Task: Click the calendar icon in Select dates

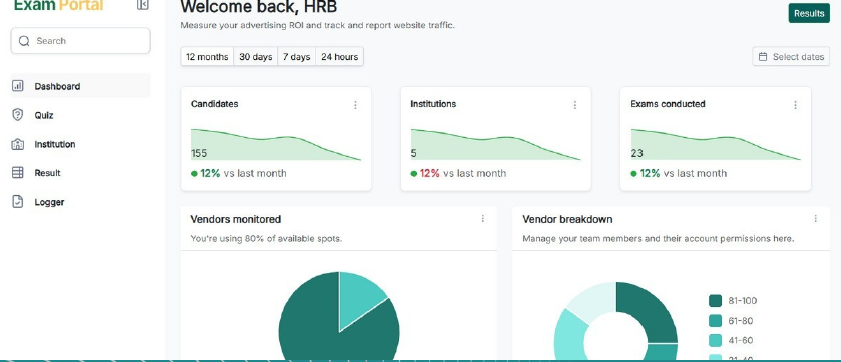Action: coord(763,57)
